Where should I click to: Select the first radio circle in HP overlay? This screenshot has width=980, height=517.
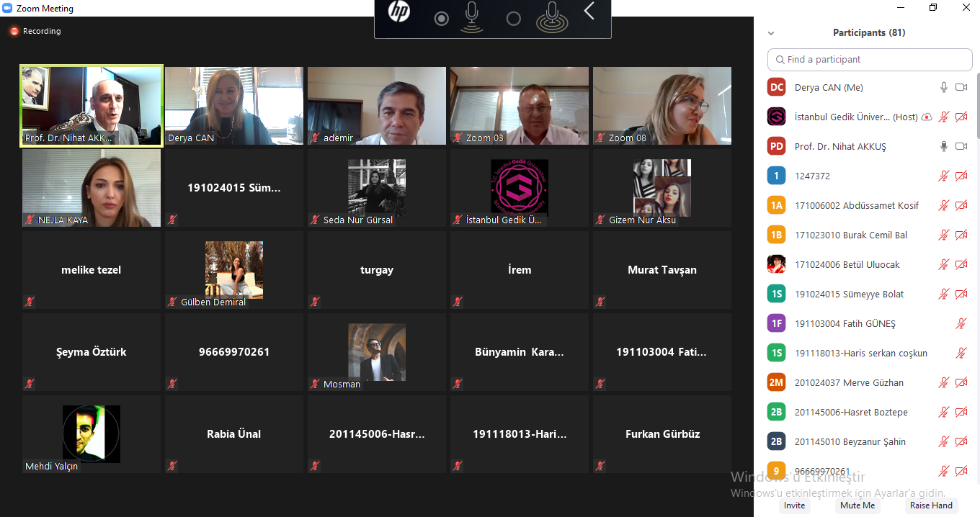point(442,19)
